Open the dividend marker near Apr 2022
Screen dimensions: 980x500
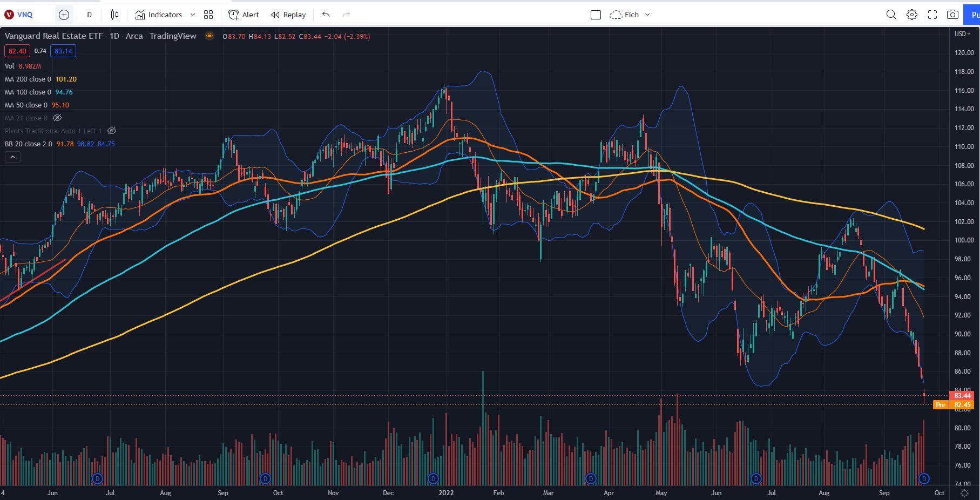(591, 478)
